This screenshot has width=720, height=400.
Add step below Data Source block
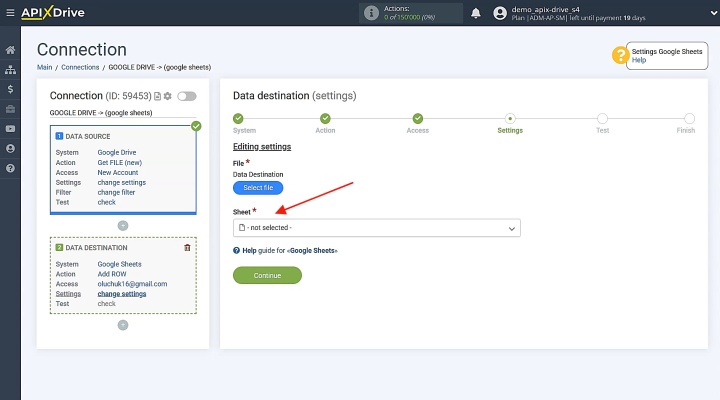(123, 225)
